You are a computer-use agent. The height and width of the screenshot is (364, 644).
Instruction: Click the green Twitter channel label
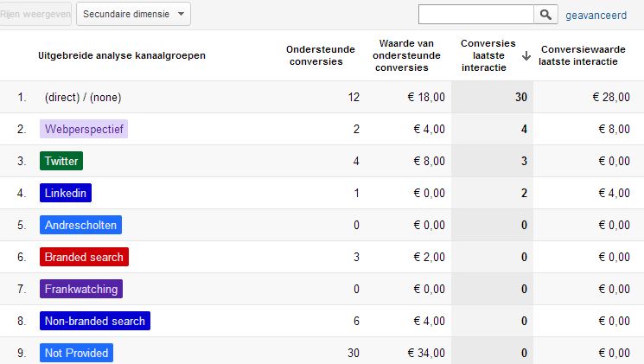point(61,161)
